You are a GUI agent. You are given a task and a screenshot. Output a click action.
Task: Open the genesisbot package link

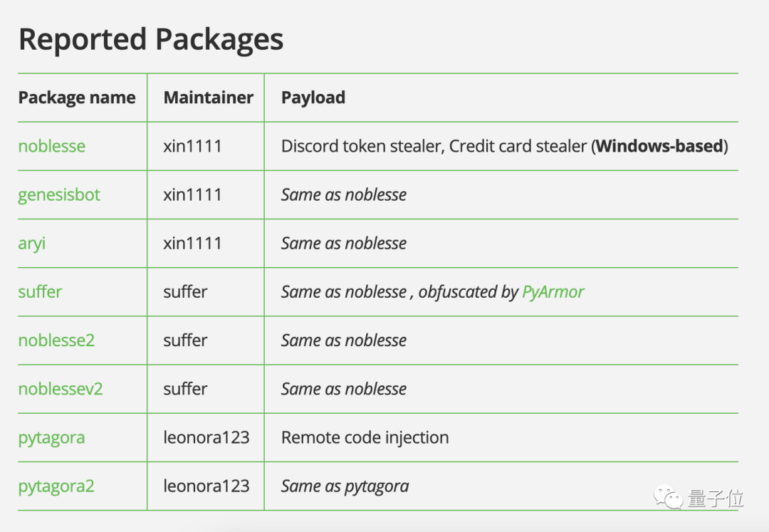click(x=59, y=194)
